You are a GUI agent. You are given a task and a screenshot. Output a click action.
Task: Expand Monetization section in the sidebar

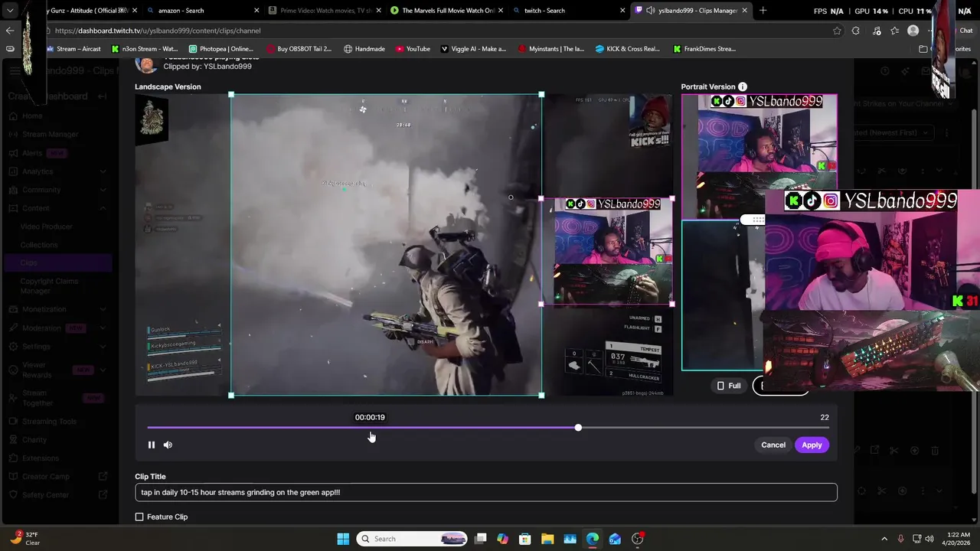(x=57, y=309)
